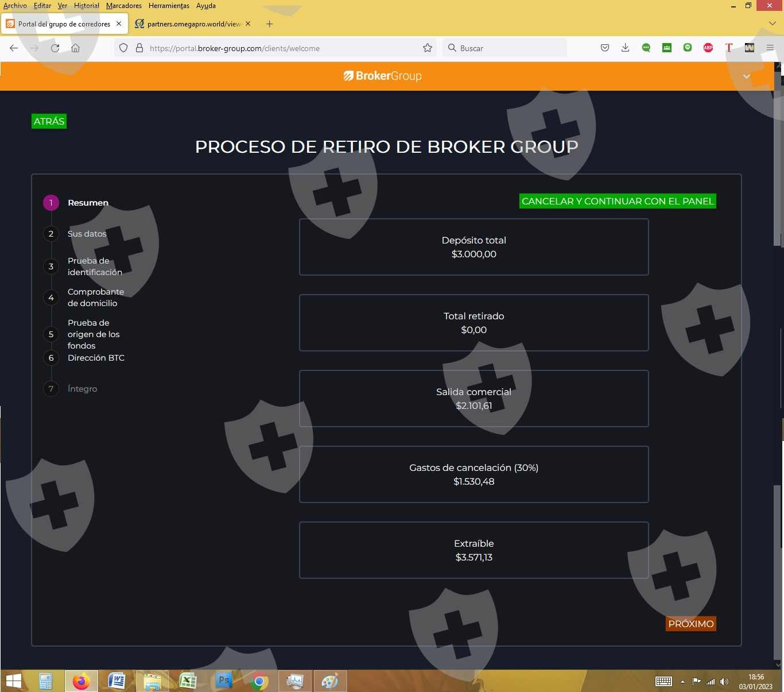Image resolution: width=784 pixels, height=692 pixels.
Task: Click the green ATRÁS button
Action: [x=49, y=121]
